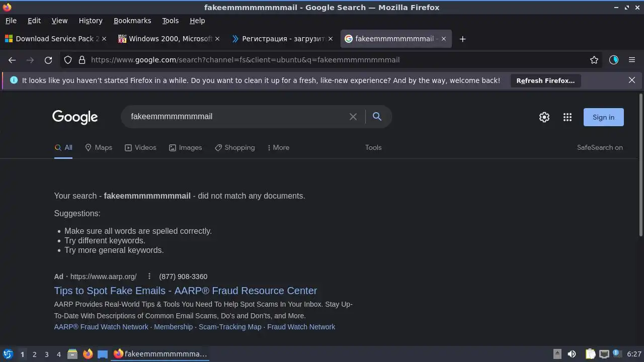Close the fakeemmmmmmmmail tab
Viewport: 644px width, 362px height.
pyautogui.click(x=444, y=39)
